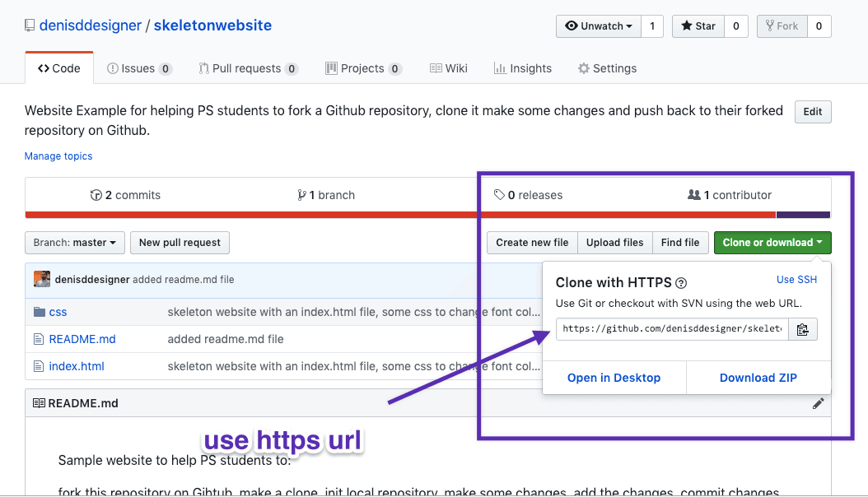Open the Branch: master dropdown
The width and height of the screenshot is (868, 497).
[x=74, y=242]
